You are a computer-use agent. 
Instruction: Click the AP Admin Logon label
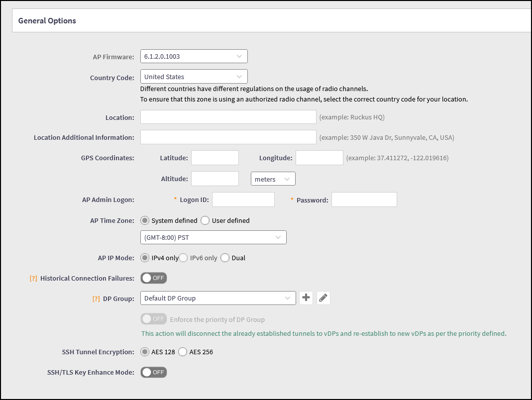(108, 200)
